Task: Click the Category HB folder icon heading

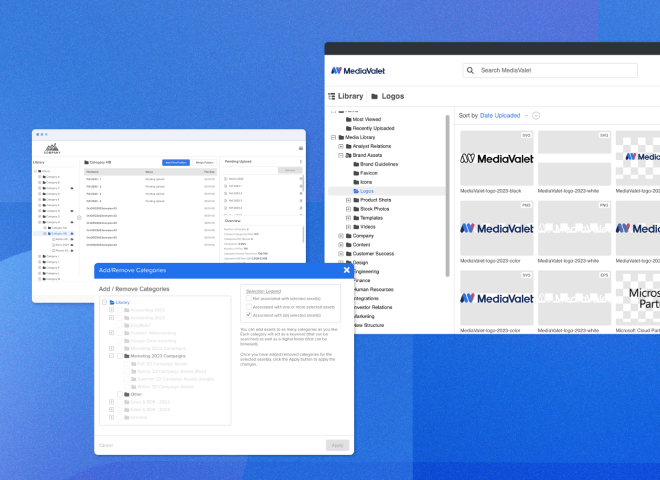Action: click(86, 162)
